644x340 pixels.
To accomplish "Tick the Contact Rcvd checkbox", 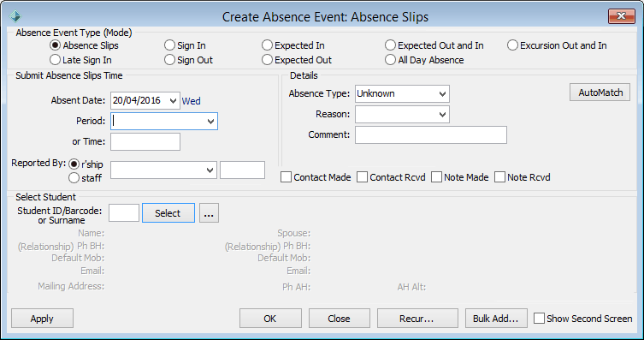I will point(363,177).
